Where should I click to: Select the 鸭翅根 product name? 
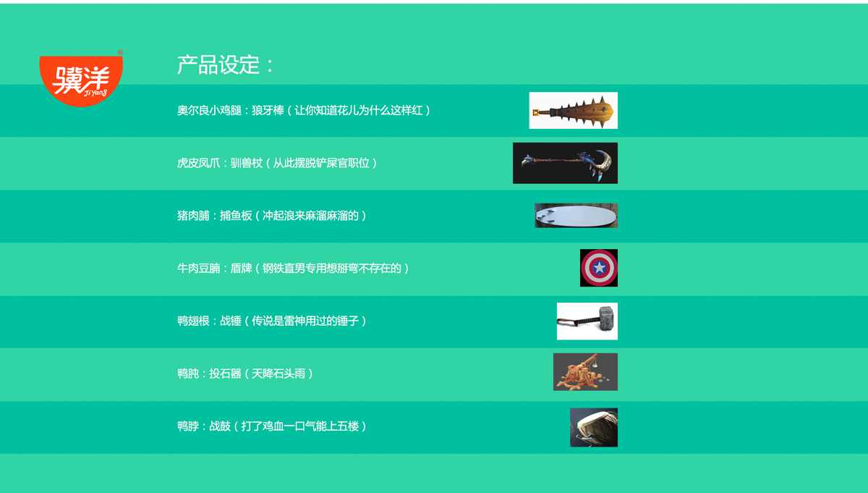pos(192,321)
